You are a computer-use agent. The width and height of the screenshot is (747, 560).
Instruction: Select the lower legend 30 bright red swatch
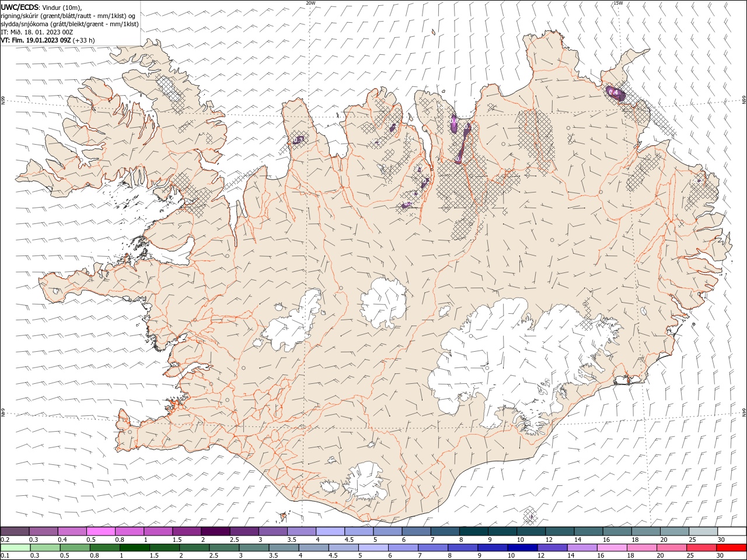(731, 548)
